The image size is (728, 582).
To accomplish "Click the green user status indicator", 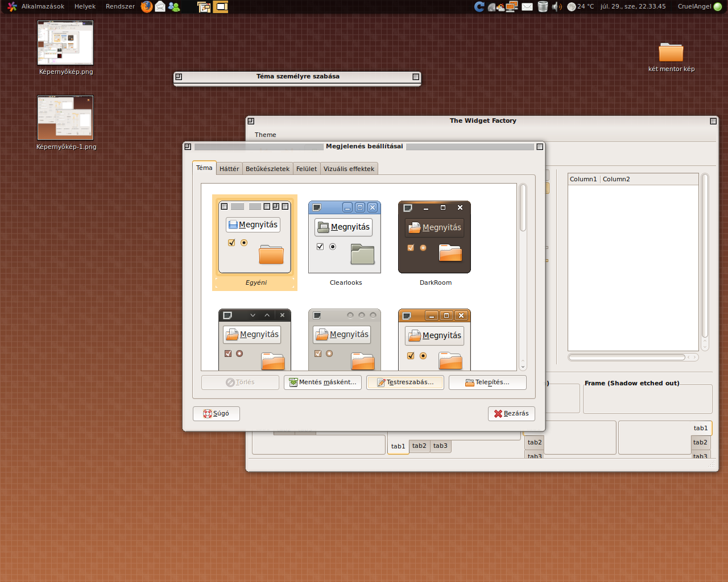I will [x=717, y=7].
